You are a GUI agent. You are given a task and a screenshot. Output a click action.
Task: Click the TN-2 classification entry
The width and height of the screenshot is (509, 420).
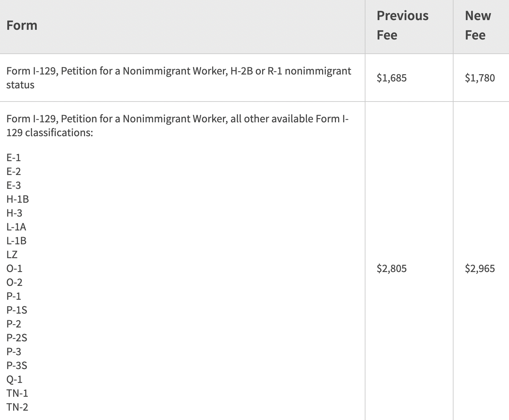click(x=17, y=407)
